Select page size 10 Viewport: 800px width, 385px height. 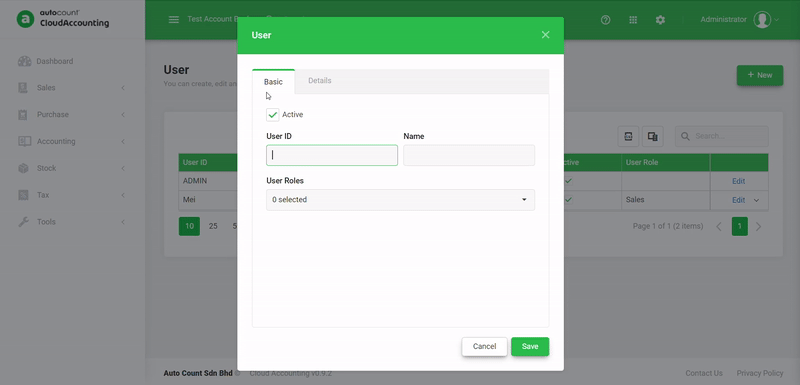tap(189, 226)
